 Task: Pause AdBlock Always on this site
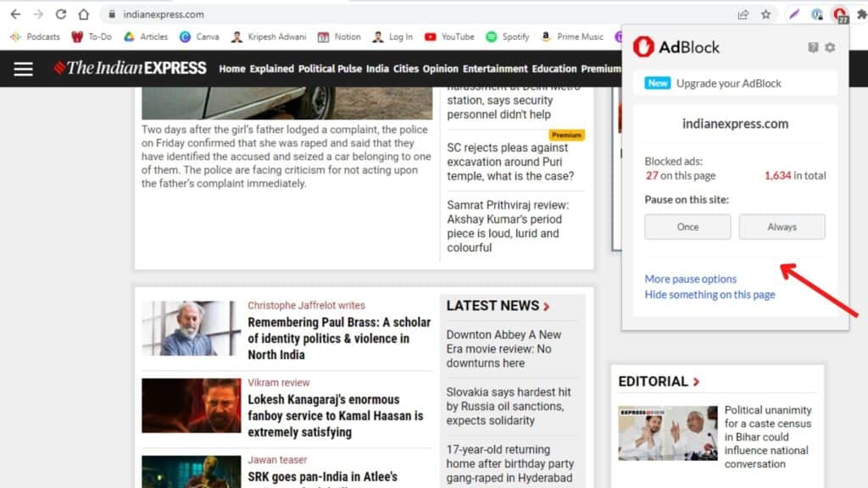(782, 226)
